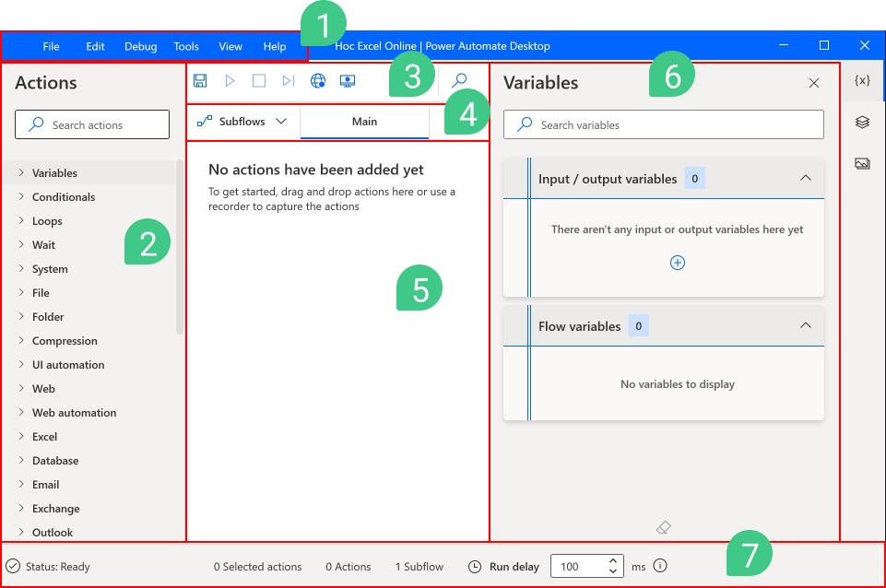Add a new input/output variable with plus button

click(x=678, y=263)
